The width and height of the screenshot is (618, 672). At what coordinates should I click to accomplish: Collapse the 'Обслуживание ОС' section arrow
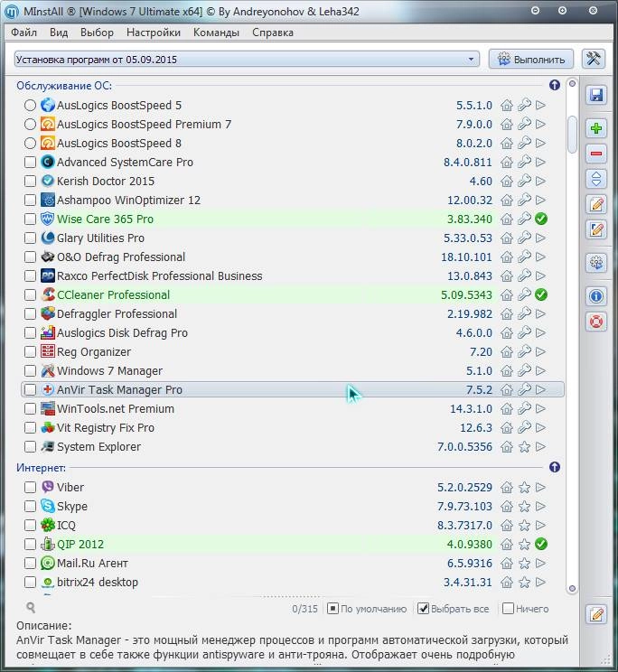pyautogui.click(x=555, y=85)
